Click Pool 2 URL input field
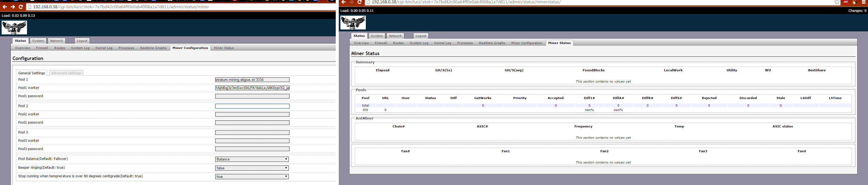 pyautogui.click(x=252, y=106)
